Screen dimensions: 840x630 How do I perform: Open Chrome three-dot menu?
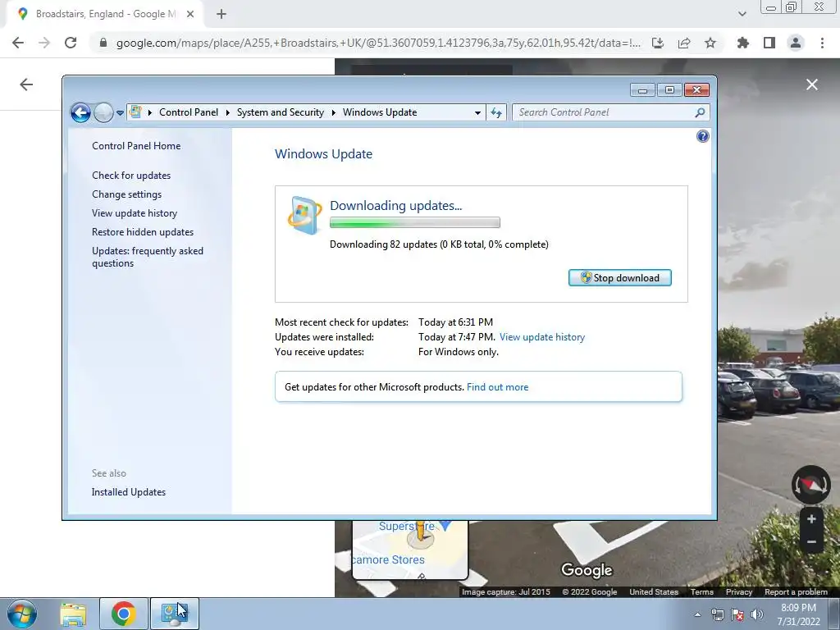(822, 43)
